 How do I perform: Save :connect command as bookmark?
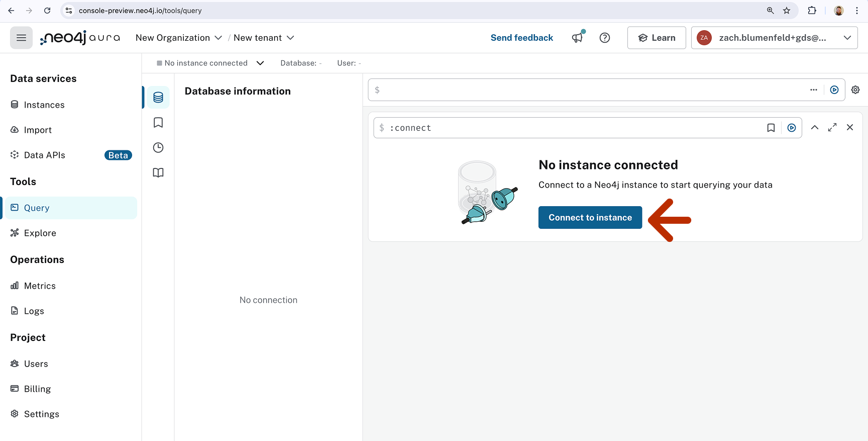click(x=771, y=128)
